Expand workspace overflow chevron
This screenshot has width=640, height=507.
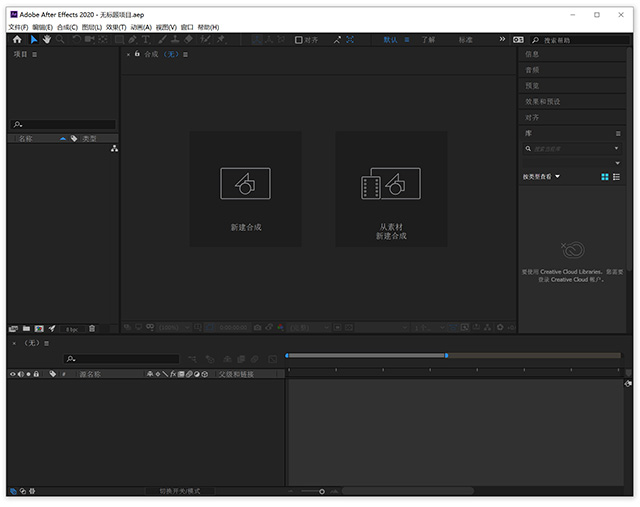pos(501,40)
